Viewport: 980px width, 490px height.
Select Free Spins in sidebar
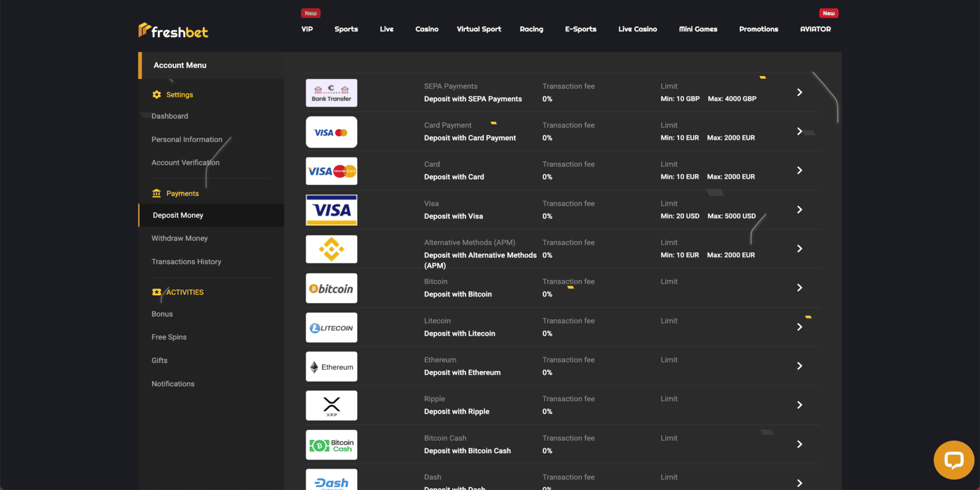point(169,337)
